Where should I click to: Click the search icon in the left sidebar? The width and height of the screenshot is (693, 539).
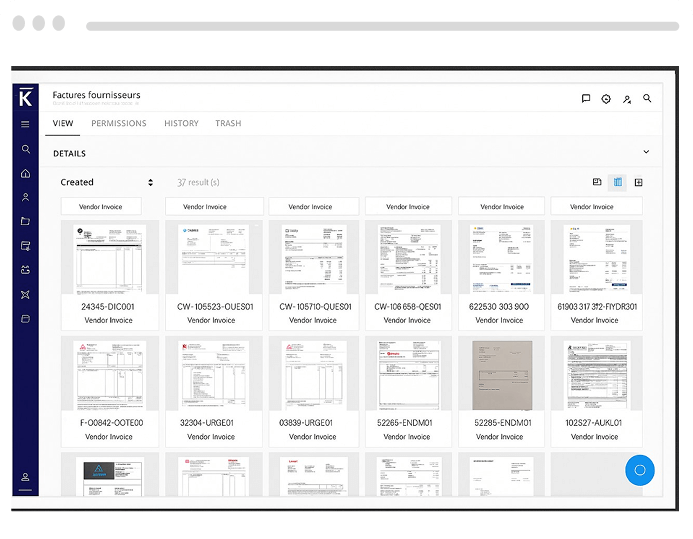pos(26,149)
